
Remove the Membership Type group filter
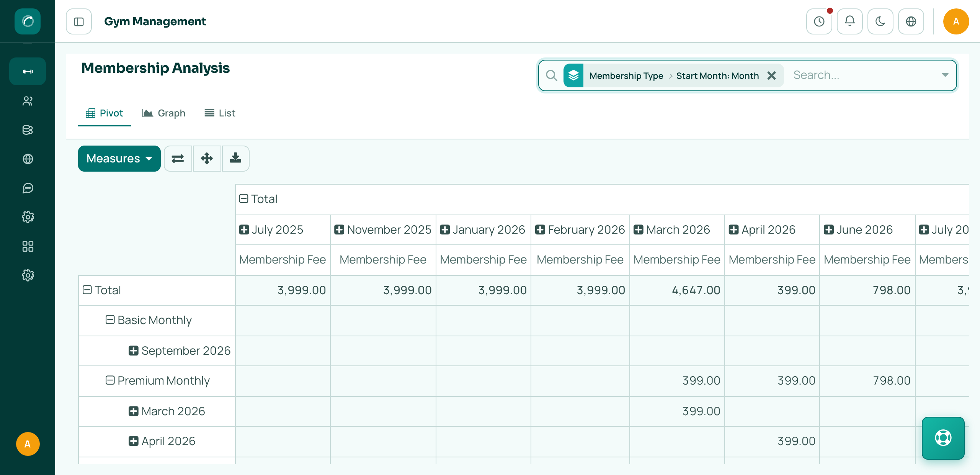pos(772,76)
